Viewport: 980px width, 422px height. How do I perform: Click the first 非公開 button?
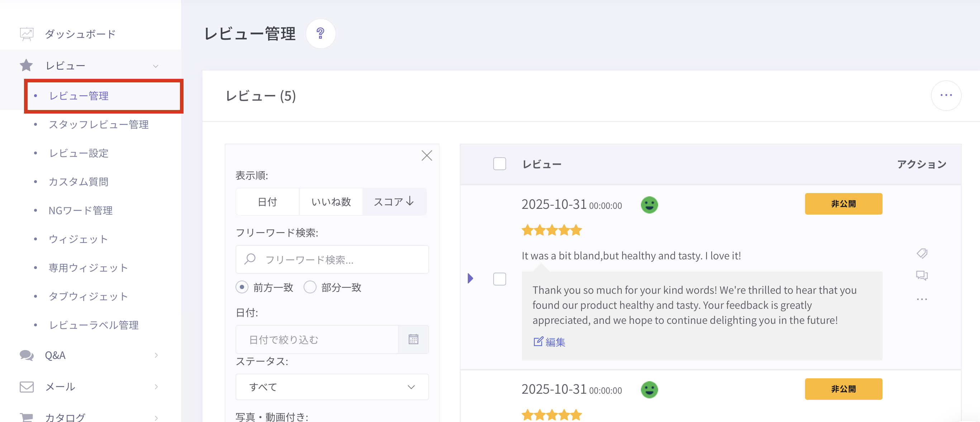(843, 204)
